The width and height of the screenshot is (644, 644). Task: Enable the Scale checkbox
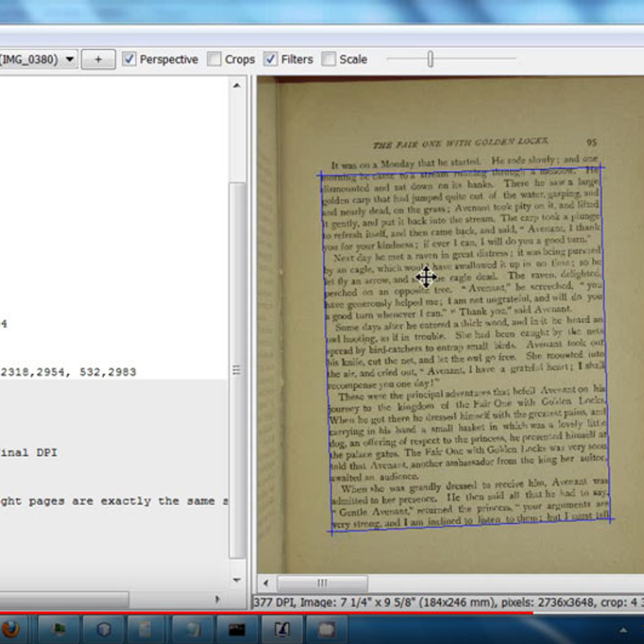pos(328,59)
